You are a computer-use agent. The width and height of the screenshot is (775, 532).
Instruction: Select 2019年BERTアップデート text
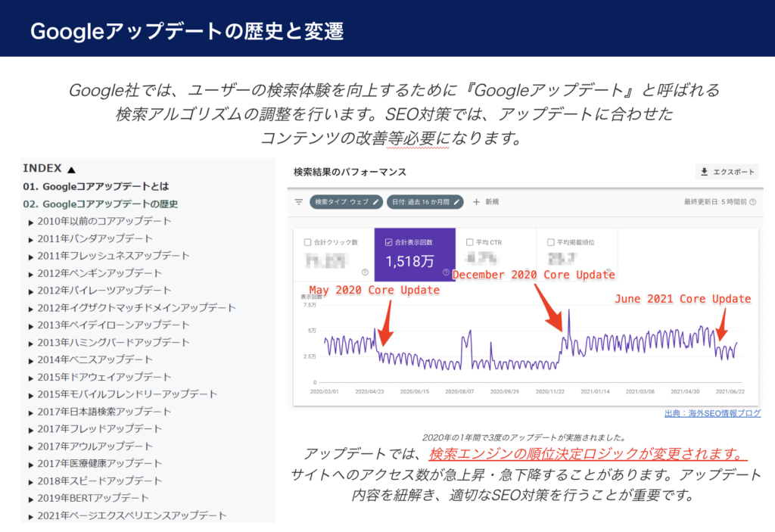93,498
